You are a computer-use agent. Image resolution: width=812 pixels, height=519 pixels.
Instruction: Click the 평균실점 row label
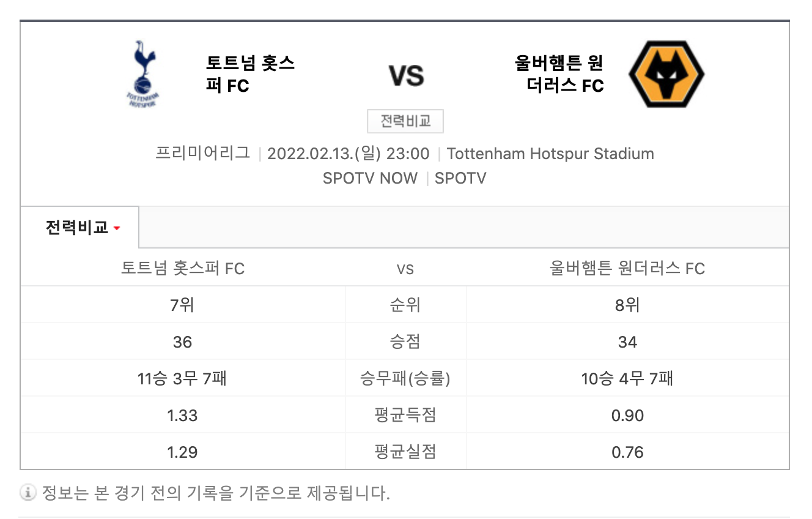pyautogui.click(x=405, y=452)
